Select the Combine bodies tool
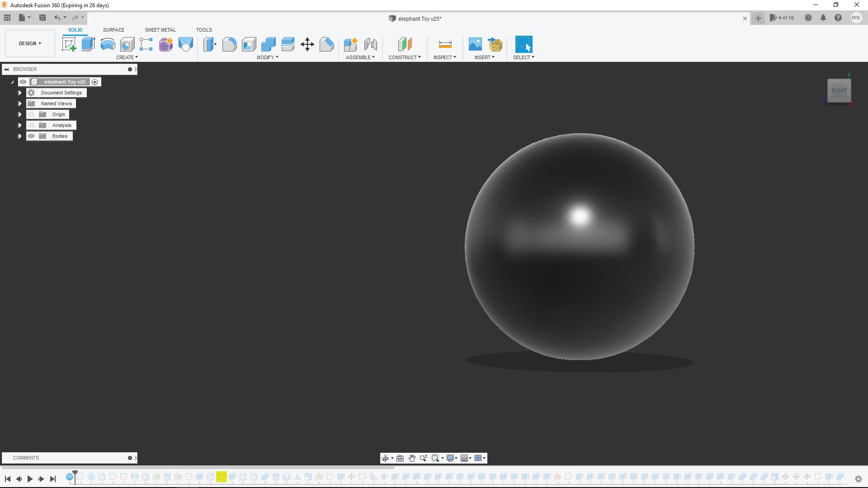This screenshot has width=868, height=488. [269, 44]
